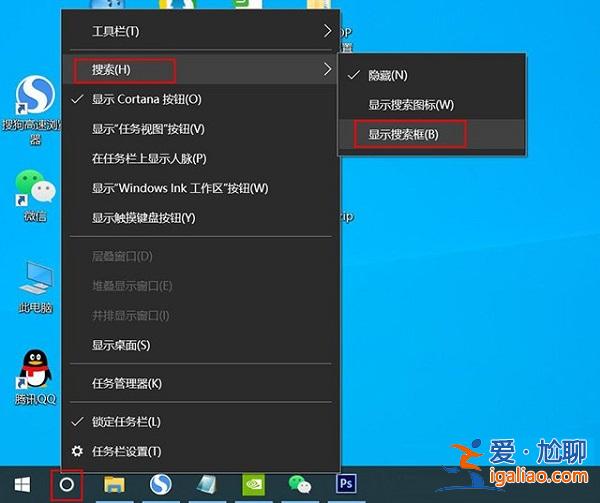Open the 搜索(H) menu entry
This screenshot has height=503, width=600.
click(x=200, y=69)
